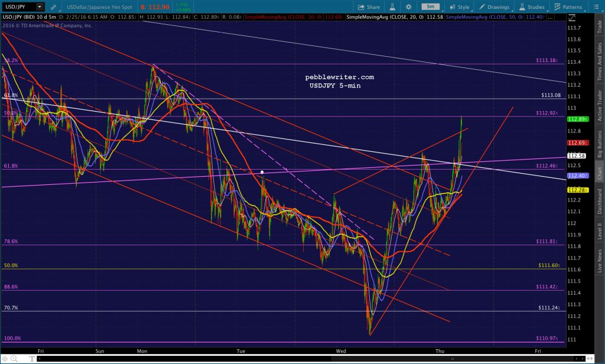Open the Share menu
Screen dimensions: 605x364
[x=369, y=7]
